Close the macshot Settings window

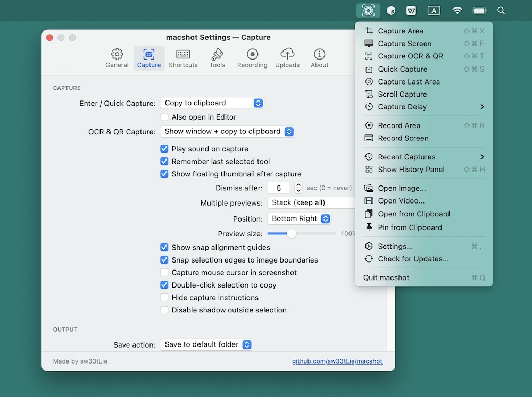coord(49,38)
